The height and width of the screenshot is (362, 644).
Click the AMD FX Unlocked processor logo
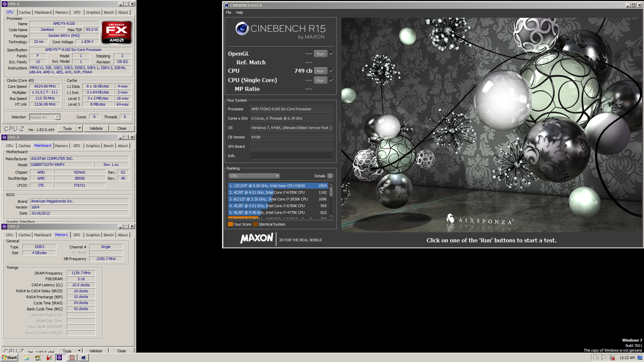117,33
